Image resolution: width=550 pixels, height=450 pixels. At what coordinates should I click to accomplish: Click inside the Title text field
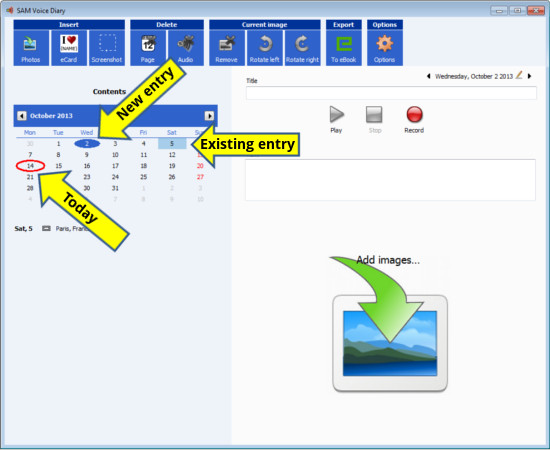coord(391,93)
